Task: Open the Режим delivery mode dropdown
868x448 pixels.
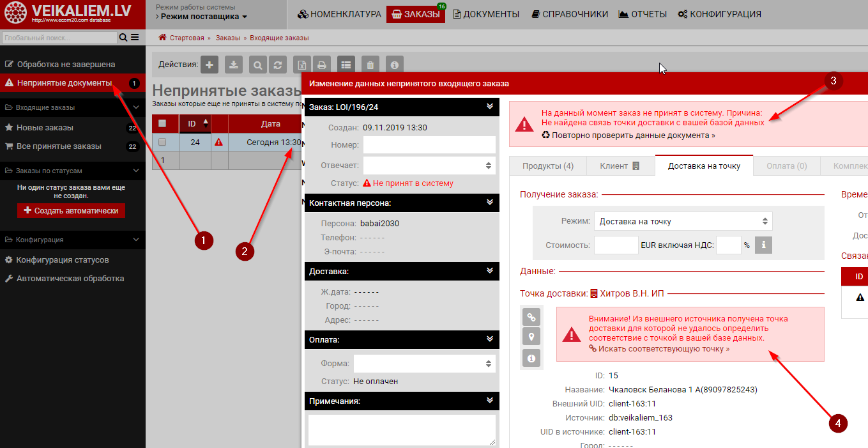Action: pos(683,221)
